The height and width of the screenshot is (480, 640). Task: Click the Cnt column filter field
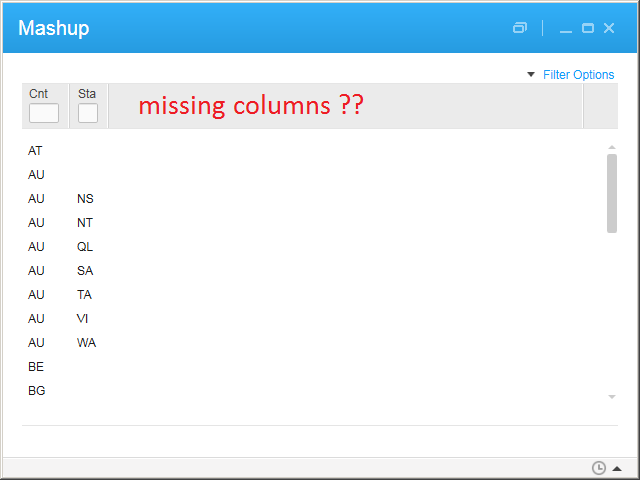pos(44,113)
